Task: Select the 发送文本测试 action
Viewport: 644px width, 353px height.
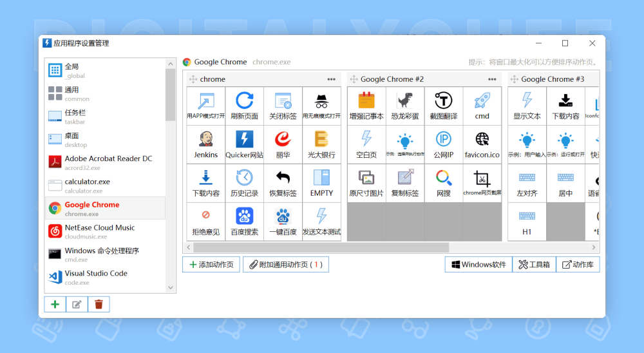Action: tap(321, 222)
